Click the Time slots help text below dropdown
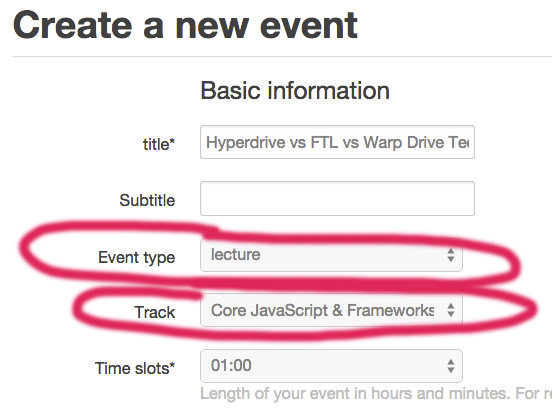 376,393
